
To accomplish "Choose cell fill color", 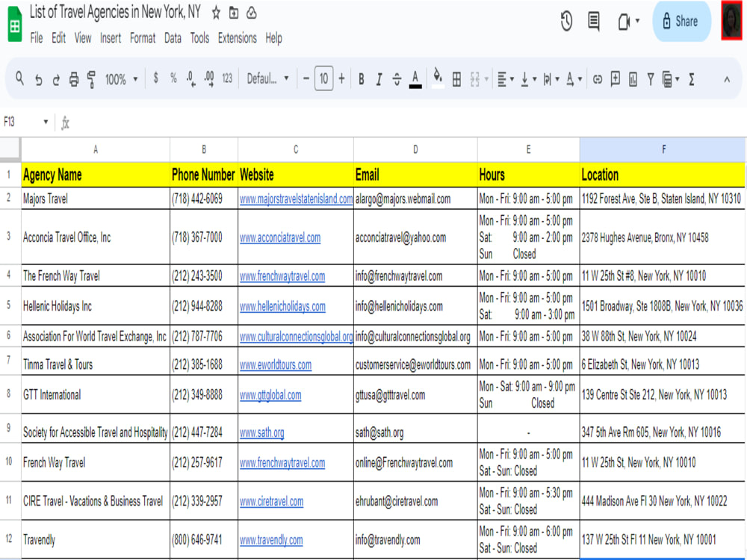I will [x=438, y=78].
